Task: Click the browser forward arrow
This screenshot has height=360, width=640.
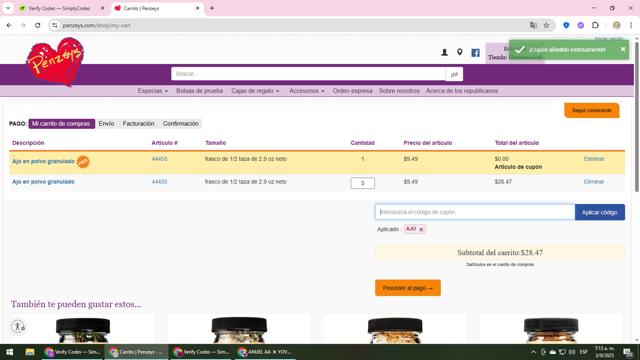Action: click(x=23, y=25)
